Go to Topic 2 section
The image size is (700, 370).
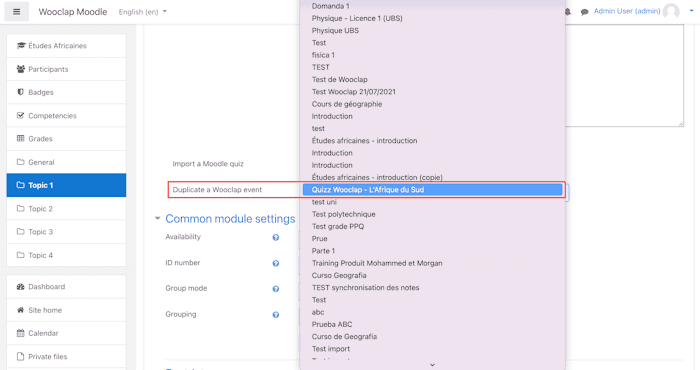tap(67, 208)
